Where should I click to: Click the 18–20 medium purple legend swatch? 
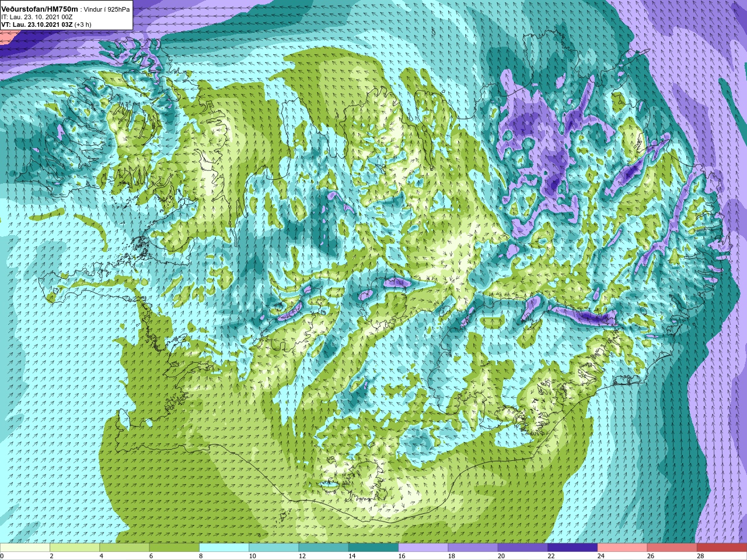pyautogui.click(x=473, y=548)
